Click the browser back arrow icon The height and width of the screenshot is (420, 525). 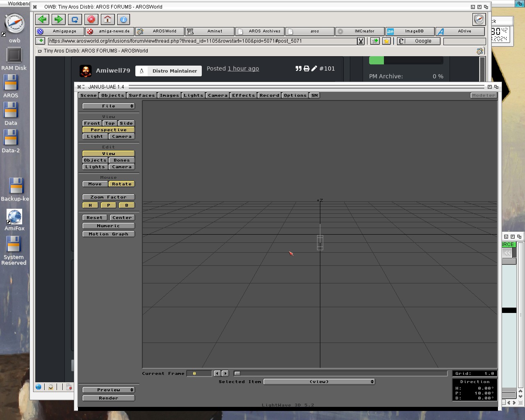coord(42,19)
